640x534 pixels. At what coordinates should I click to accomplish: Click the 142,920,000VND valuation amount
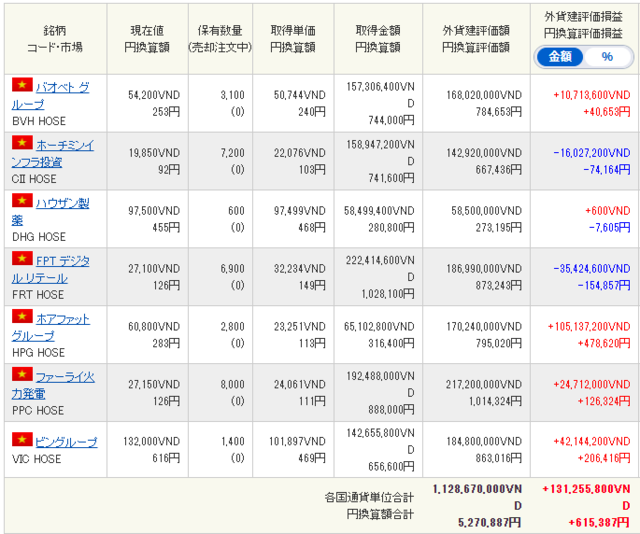click(484, 153)
